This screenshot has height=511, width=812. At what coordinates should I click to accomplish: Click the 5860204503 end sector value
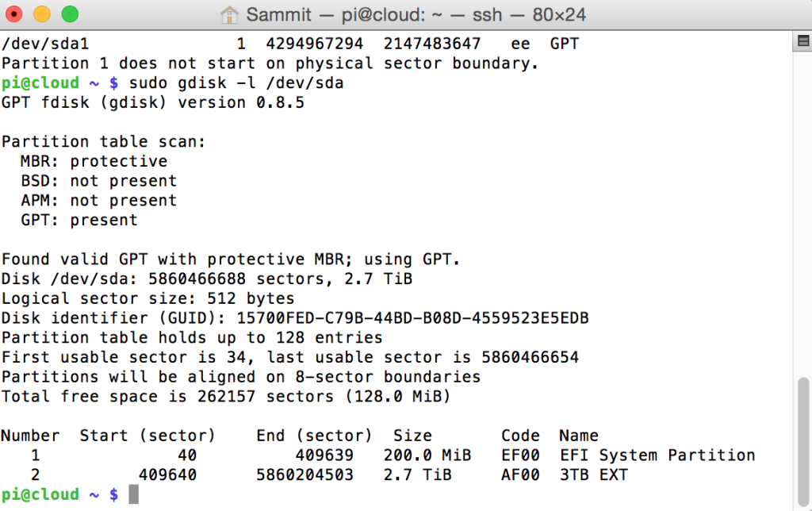pyautogui.click(x=305, y=474)
